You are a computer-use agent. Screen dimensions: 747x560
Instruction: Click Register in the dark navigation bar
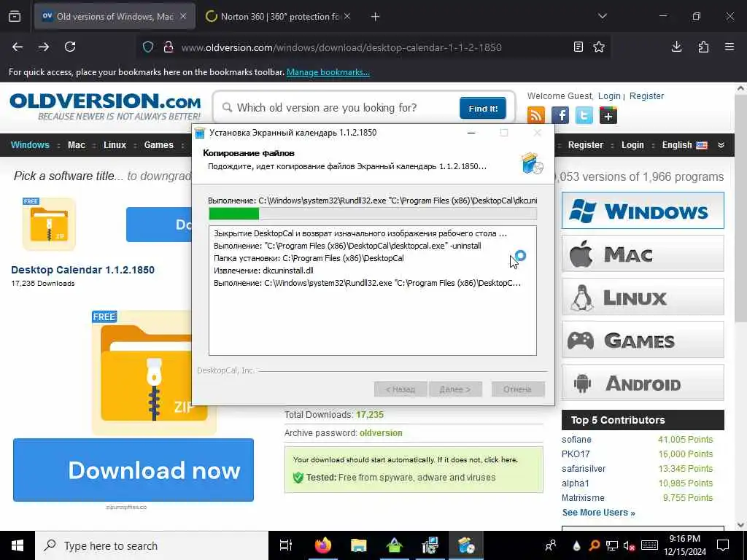click(586, 145)
